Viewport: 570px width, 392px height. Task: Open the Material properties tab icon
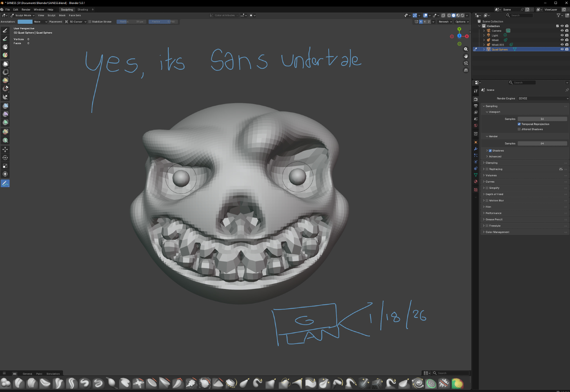point(476,182)
